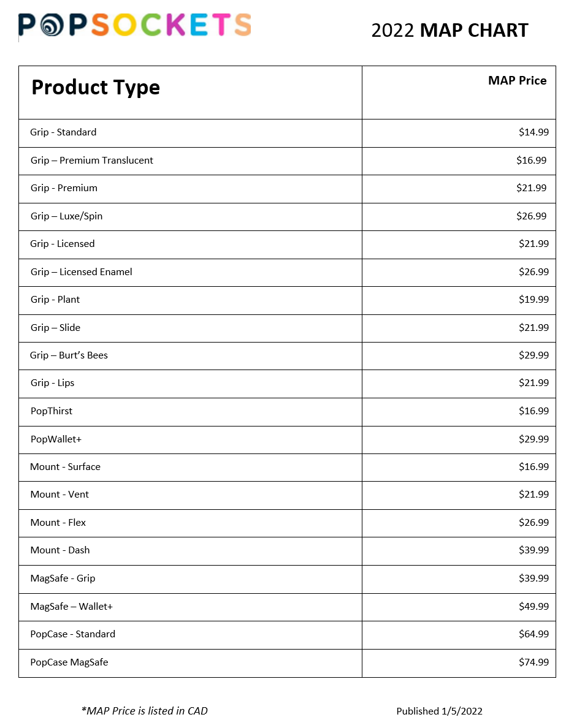Image resolution: width=566 pixels, height=728 pixels.
Task: Click the Grip – Licensed Enamel entry
Action: tap(82, 272)
